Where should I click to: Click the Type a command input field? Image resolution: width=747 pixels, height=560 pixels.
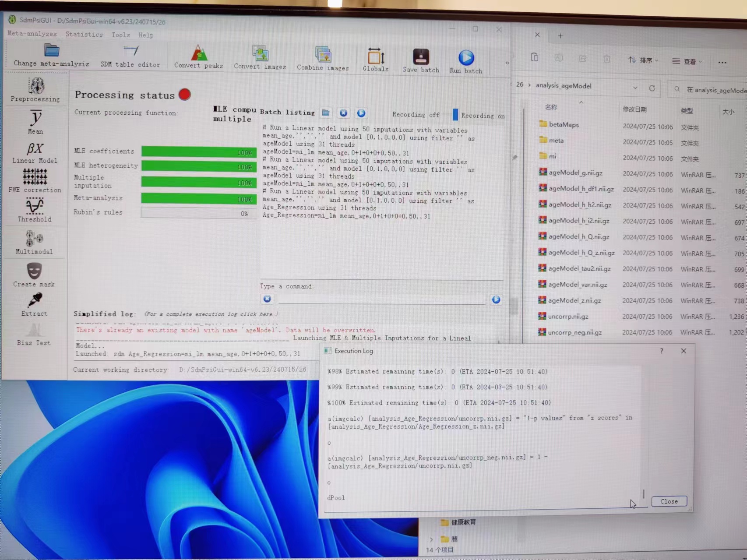(x=381, y=300)
